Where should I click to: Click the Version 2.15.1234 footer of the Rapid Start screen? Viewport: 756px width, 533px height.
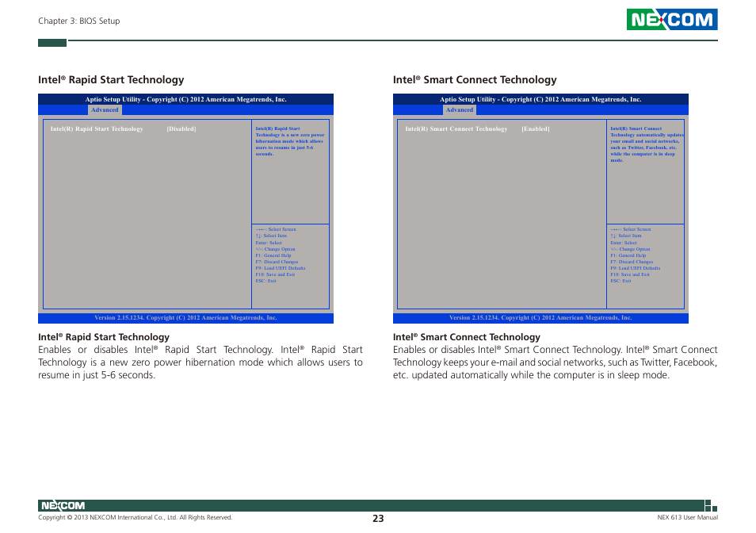point(185,317)
